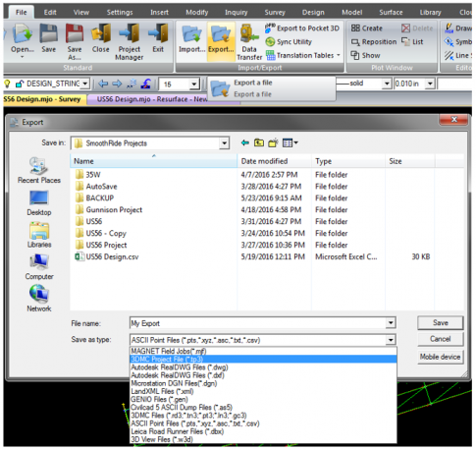Toggle the layer lightbulb visibility icon
476x450 pixels.
7,84
